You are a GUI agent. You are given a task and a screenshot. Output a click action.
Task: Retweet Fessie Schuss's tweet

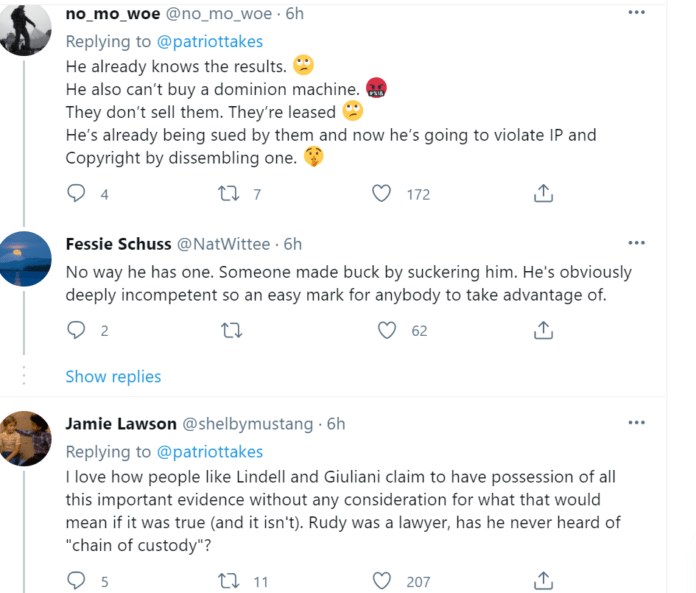click(231, 330)
